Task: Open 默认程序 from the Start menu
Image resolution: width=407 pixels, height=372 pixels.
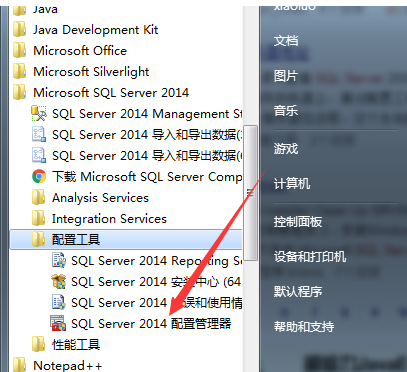Action: (x=298, y=292)
